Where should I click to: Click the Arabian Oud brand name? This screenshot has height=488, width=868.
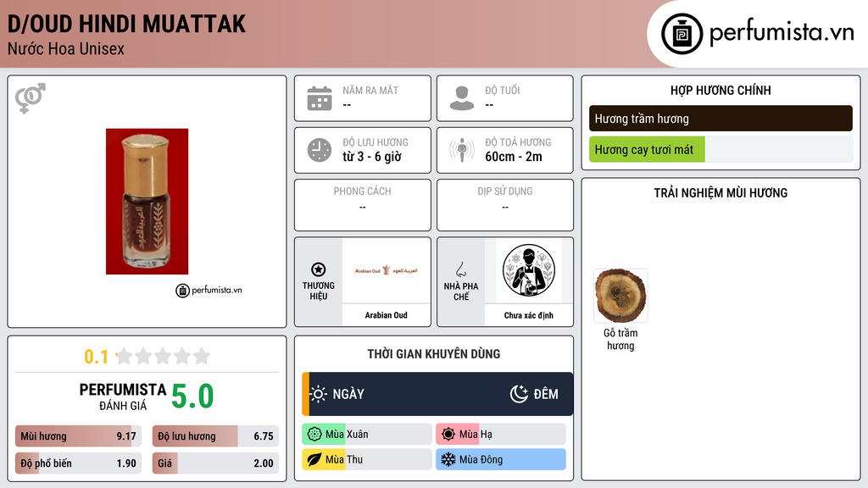point(386,315)
